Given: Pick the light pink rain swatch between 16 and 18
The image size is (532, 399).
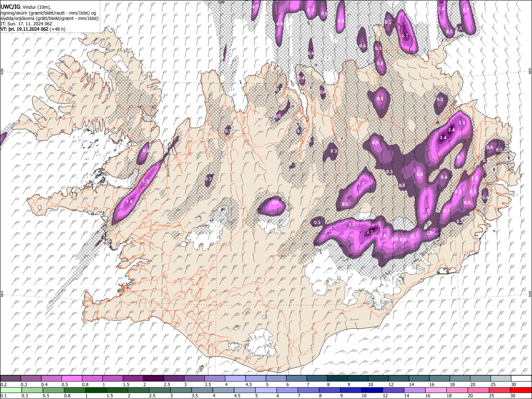Looking at the screenshot, I should [x=435, y=390].
